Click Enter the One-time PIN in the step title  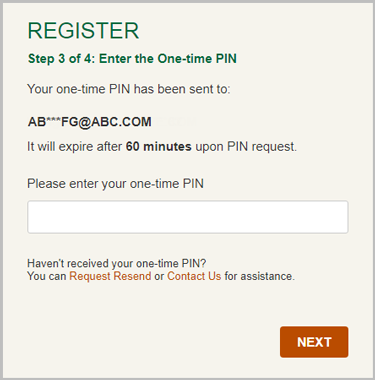pyautogui.click(x=168, y=59)
